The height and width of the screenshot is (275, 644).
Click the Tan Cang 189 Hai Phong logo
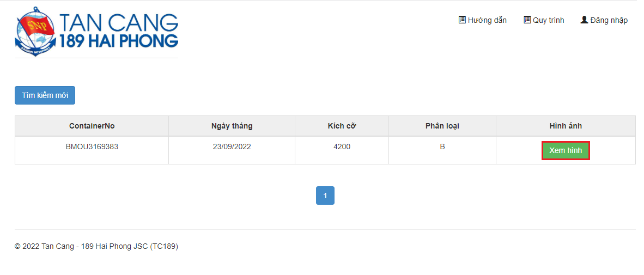[96, 31]
